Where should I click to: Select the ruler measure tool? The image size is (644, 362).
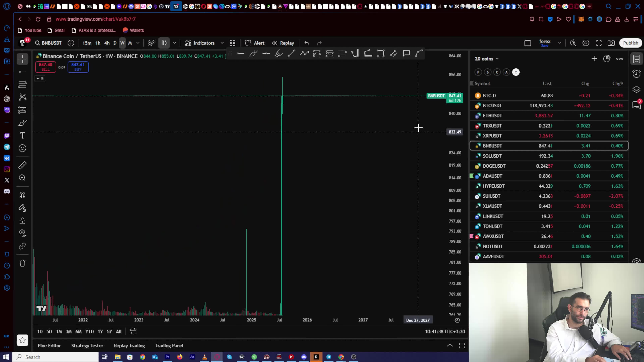pos(22,165)
